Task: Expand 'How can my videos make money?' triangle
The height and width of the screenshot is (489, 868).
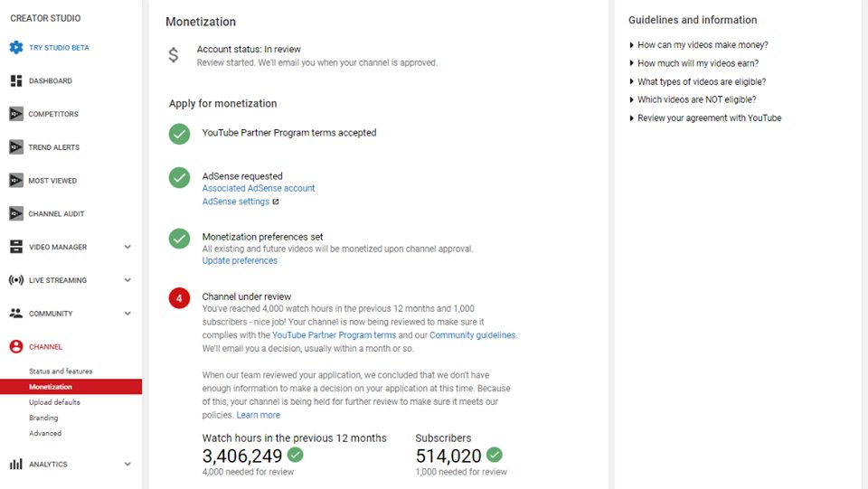Action: coord(632,45)
